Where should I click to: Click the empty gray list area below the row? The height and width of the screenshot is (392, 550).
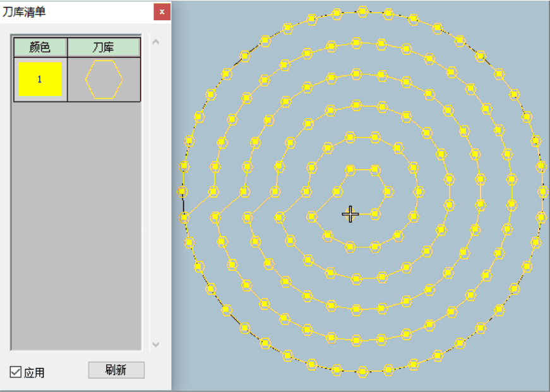pyautogui.click(x=76, y=221)
